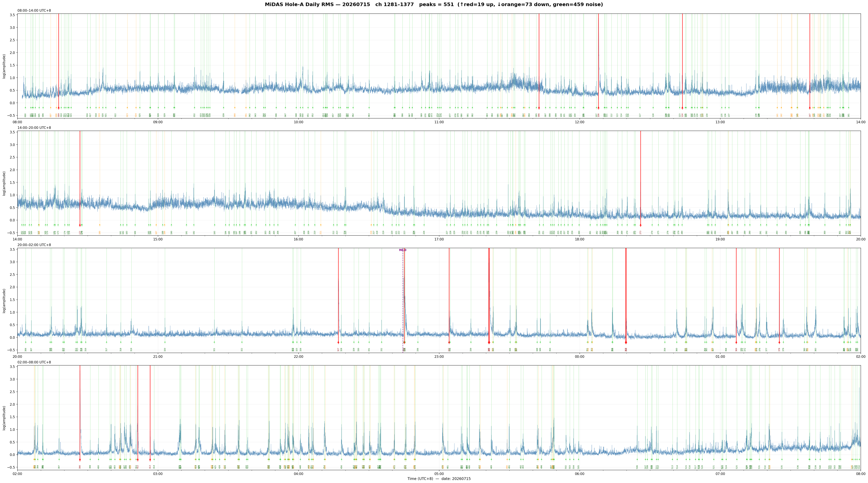Click the green noise peak label 320
The width and height of the screenshot is (868, 483).
[x=165, y=350]
